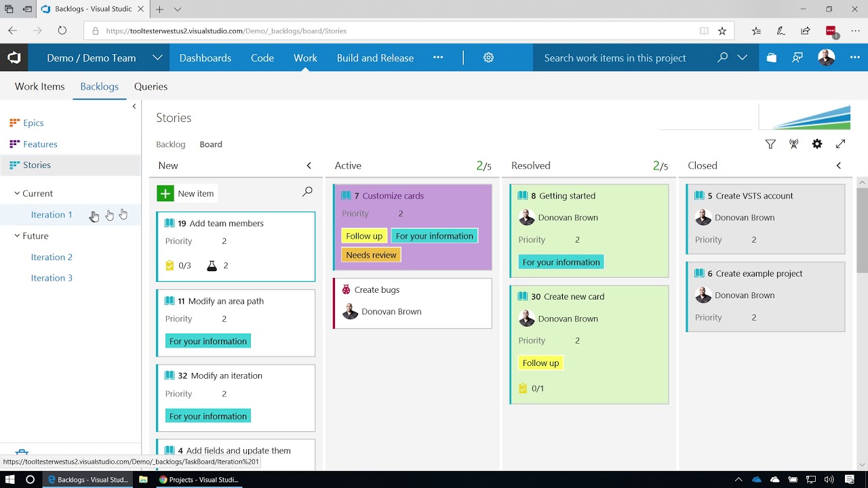The image size is (868, 488).
Task: Open the Build and Release hub
Action: [375, 58]
